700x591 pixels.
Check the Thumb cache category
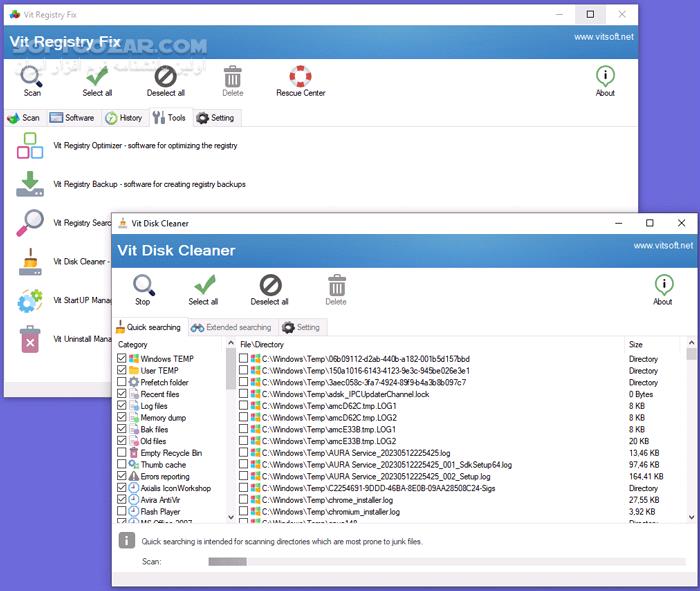click(121, 464)
